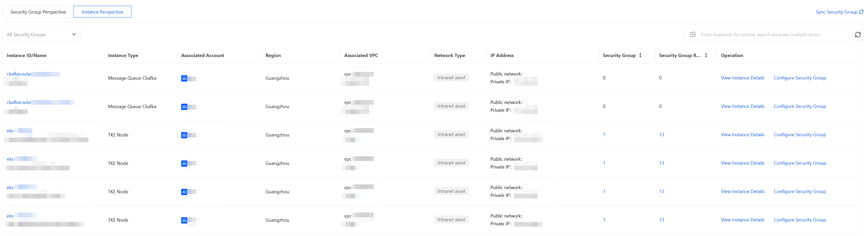This screenshot has width=868, height=236.
Task: Open the first ckafkaroute instance link
Action: point(19,74)
